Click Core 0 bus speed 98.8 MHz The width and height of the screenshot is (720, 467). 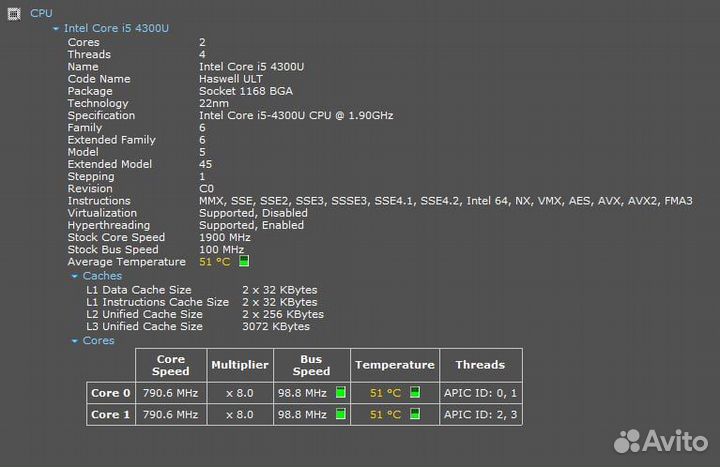302,393
